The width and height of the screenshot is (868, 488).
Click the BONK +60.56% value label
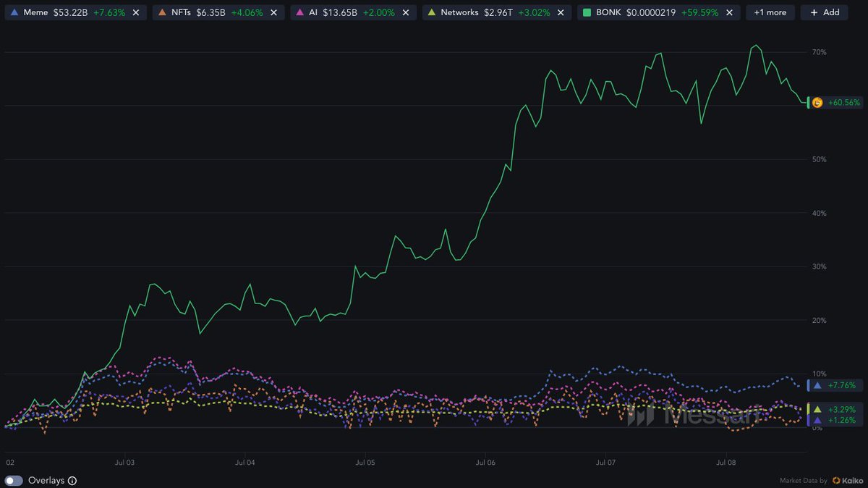coord(844,103)
